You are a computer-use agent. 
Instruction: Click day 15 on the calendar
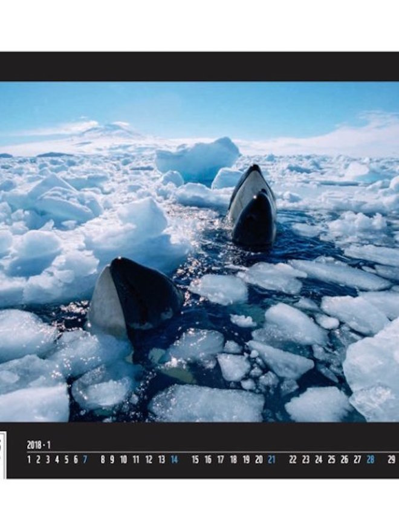[195, 459]
